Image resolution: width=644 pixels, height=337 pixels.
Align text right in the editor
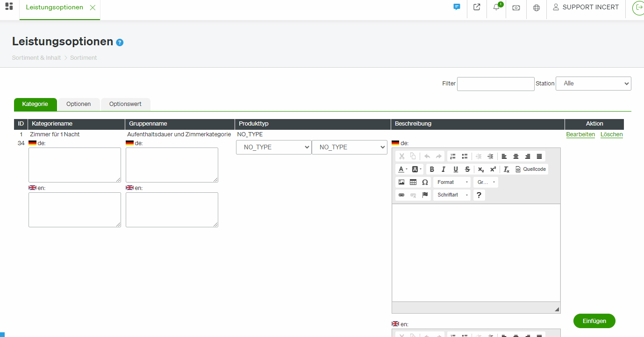[528, 156]
